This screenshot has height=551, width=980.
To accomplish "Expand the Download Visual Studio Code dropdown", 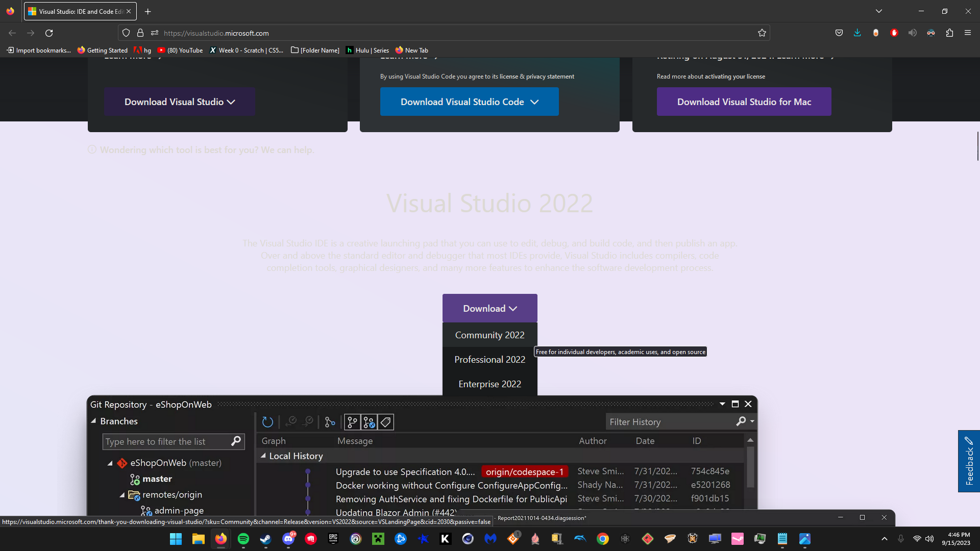I will click(469, 102).
